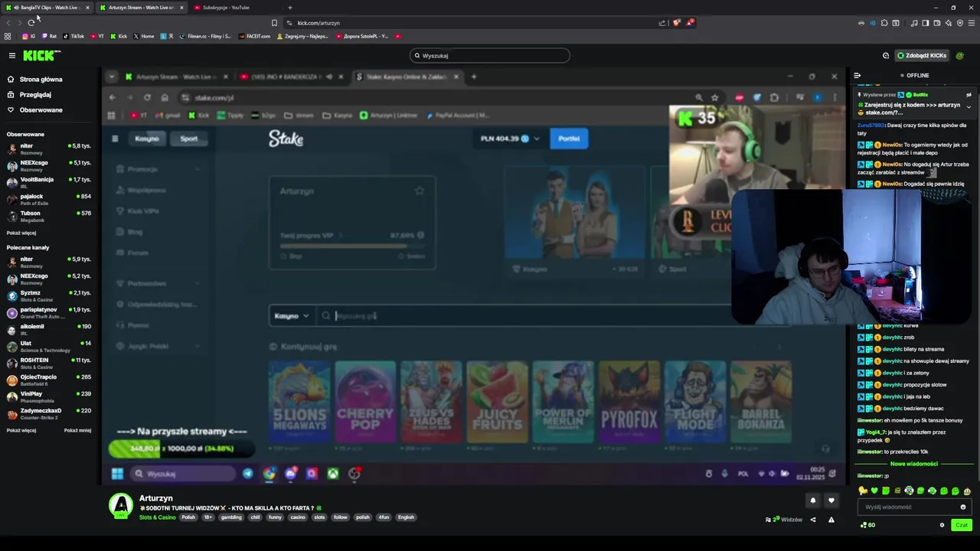Select the gambling tag
Viewport: 980px width, 551px height.
point(231,517)
